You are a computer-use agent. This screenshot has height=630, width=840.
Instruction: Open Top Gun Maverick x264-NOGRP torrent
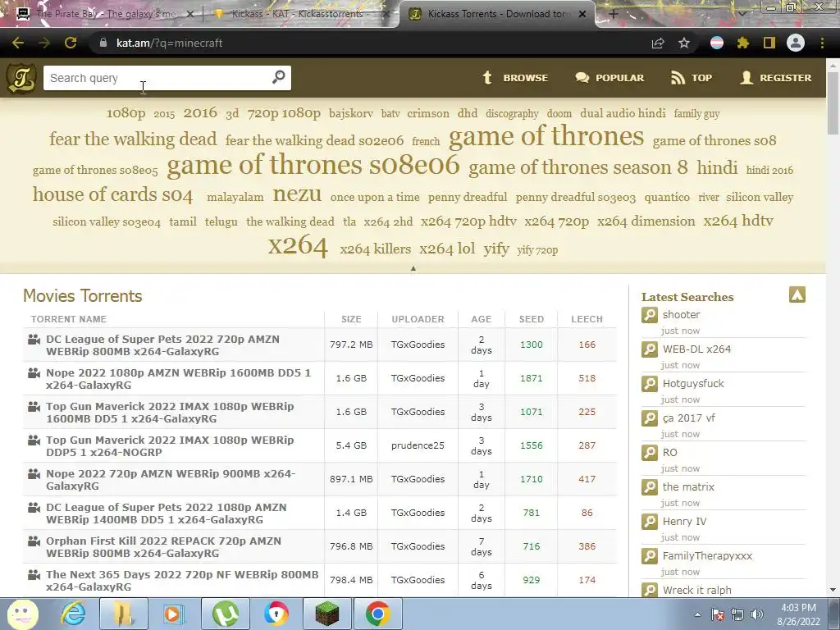click(x=170, y=445)
